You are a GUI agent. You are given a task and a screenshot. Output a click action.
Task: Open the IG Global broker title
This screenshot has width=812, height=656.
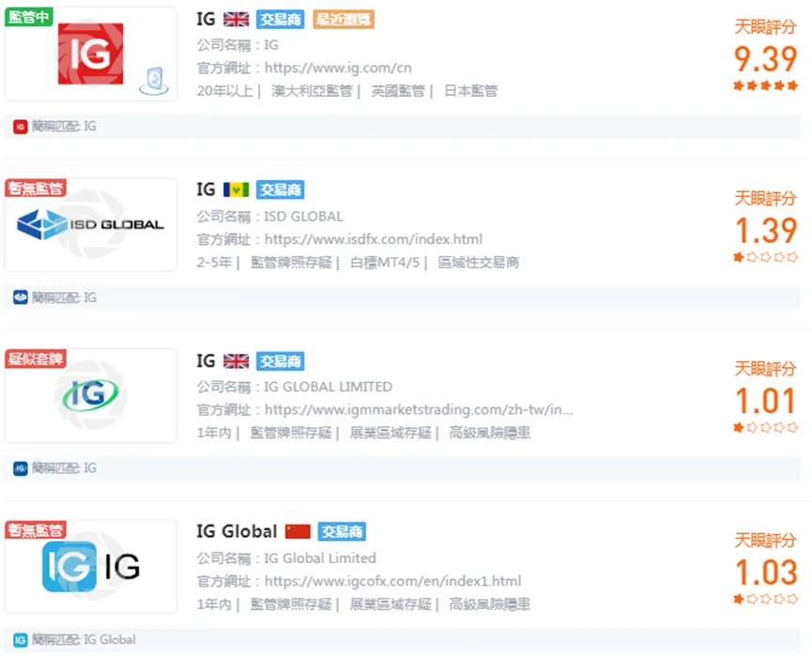click(x=237, y=531)
